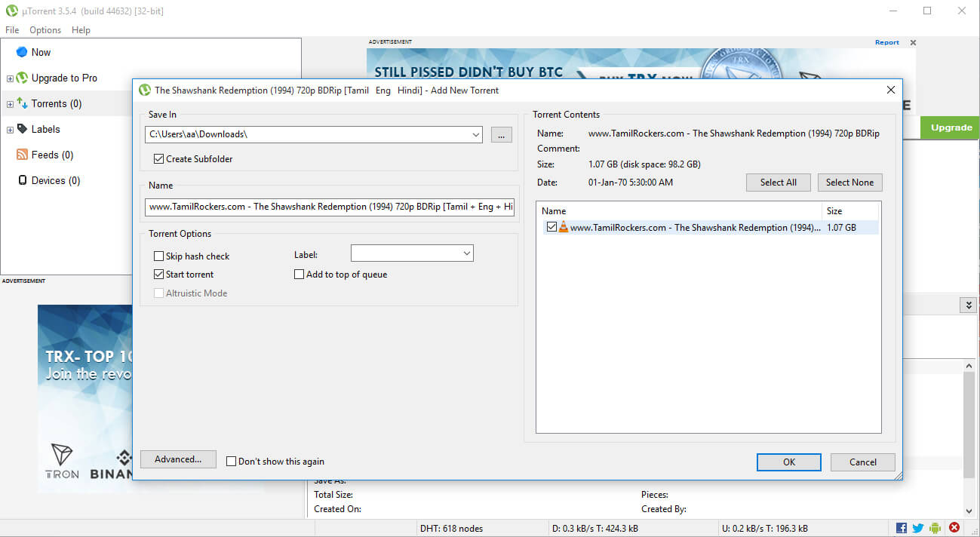
Task: Click the green Upgrade button
Action: (x=951, y=127)
